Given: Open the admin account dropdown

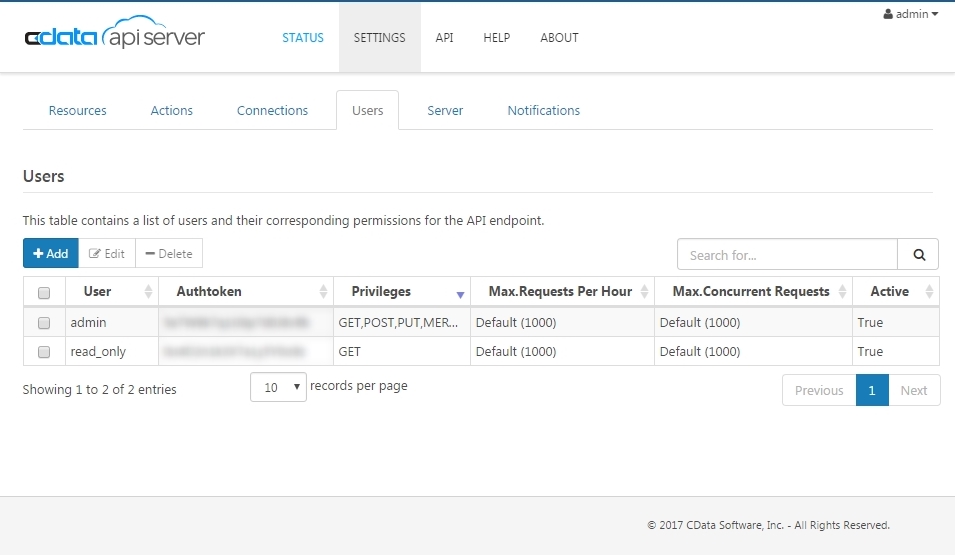Looking at the screenshot, I should [911, 14].
